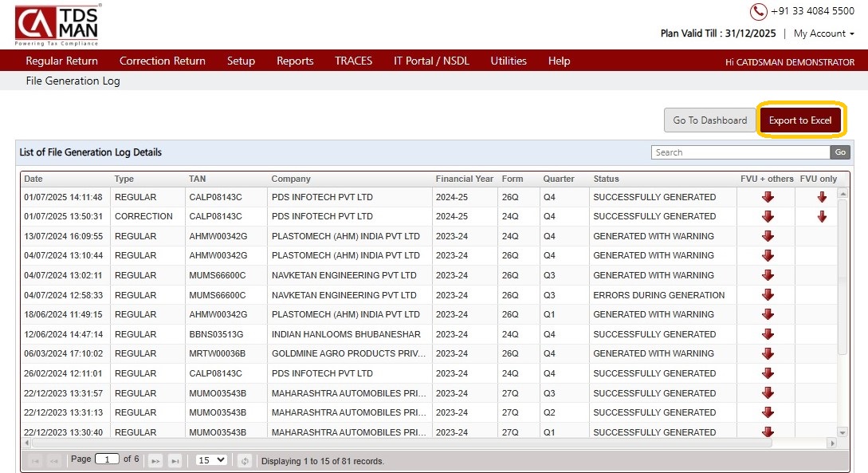Download FVU only file for 26Q Q4 row
This screenshot has width=868, height=473.
822,197
